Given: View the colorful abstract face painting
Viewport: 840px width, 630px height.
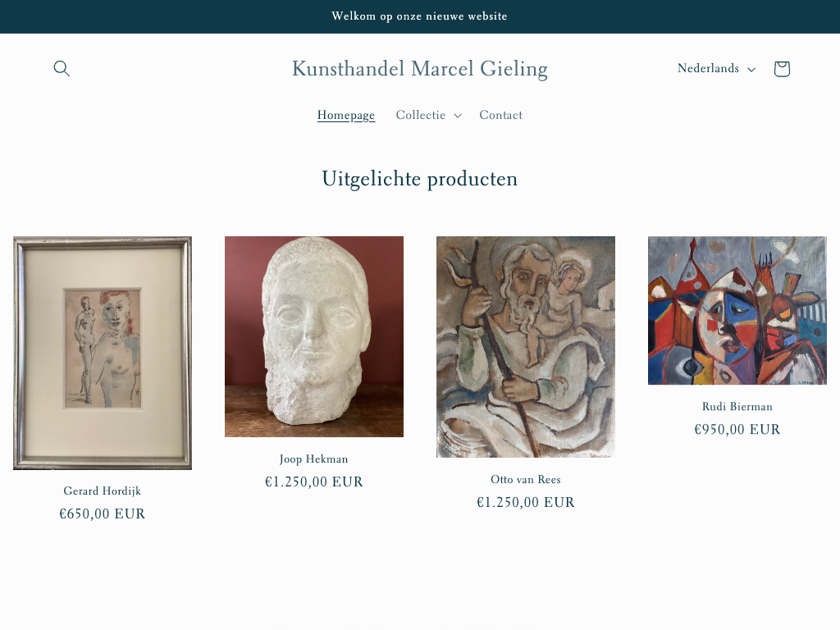Looking at the screenshot, I should tap(737, 310).
